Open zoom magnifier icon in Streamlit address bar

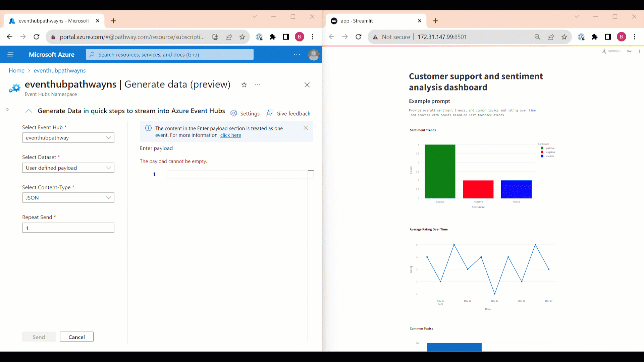click(537, 37)
